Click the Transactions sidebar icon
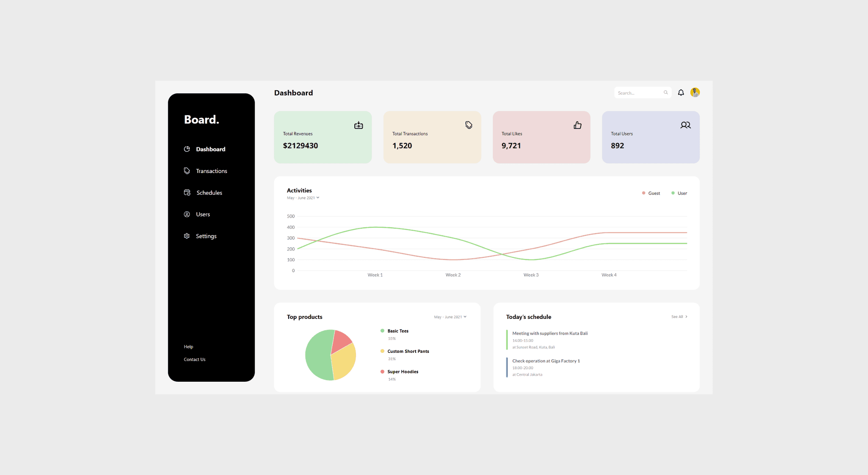The width and height of the screenshot is (868, 475). (186, 171)
